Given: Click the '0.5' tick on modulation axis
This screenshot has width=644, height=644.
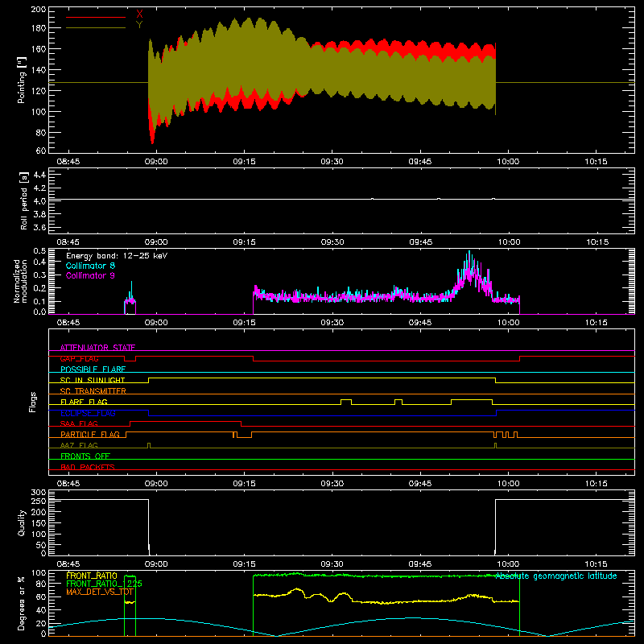Looking at the screenshot, I should [39, 250].
